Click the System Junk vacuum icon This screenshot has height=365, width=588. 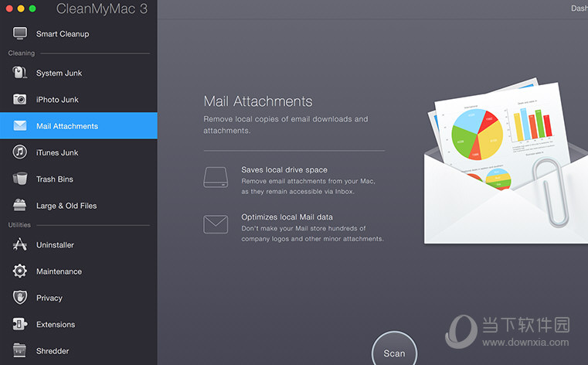(x=20, y=73)
